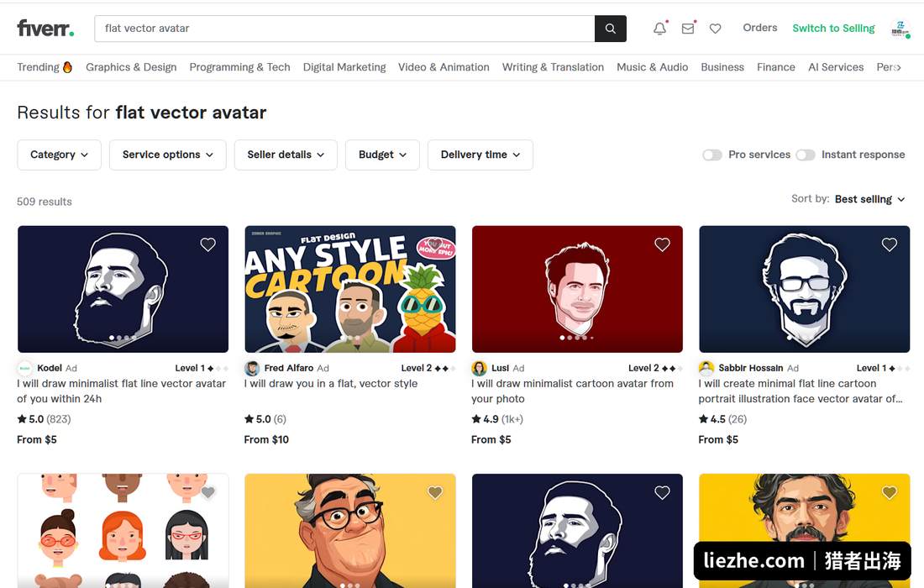Viewport: 924px width, 588px height.
Task: Open Kodel's bearded avatar gig thumbnail
Action: [123, 289]
